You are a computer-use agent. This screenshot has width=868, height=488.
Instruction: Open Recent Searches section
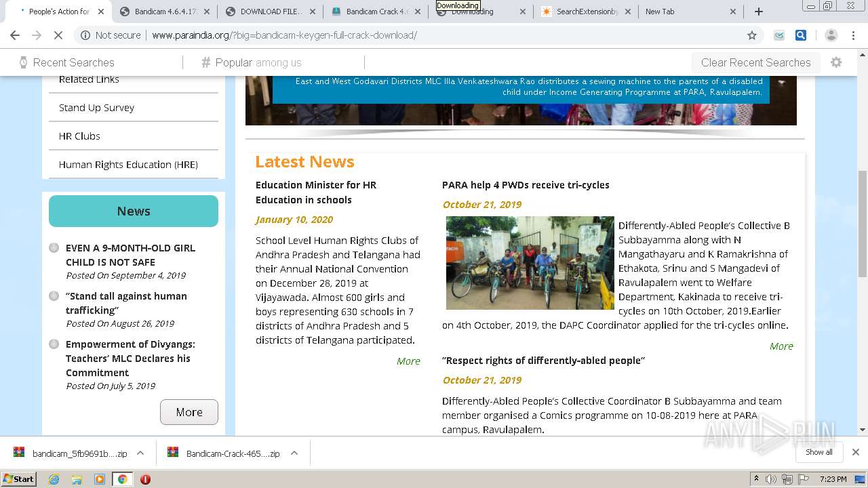pos(66,62)
